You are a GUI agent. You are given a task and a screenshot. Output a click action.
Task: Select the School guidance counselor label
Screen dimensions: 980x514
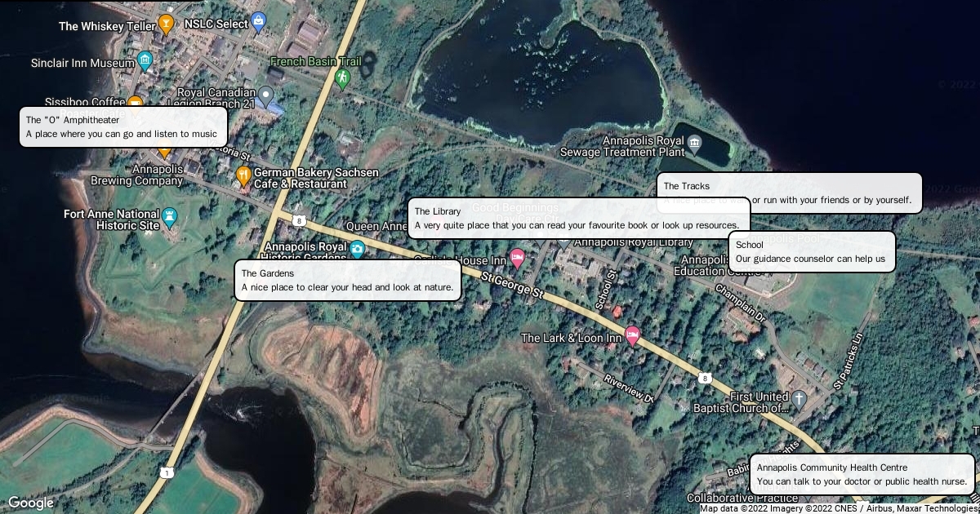pyautogui.click(x=811, y=252)
